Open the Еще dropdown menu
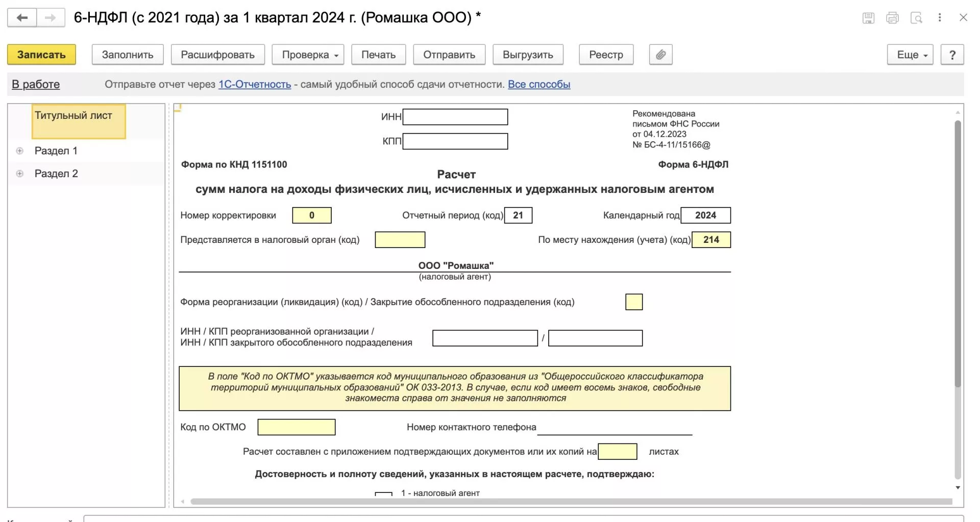Screen dimensions: 980x522 [x=910, y=55]
